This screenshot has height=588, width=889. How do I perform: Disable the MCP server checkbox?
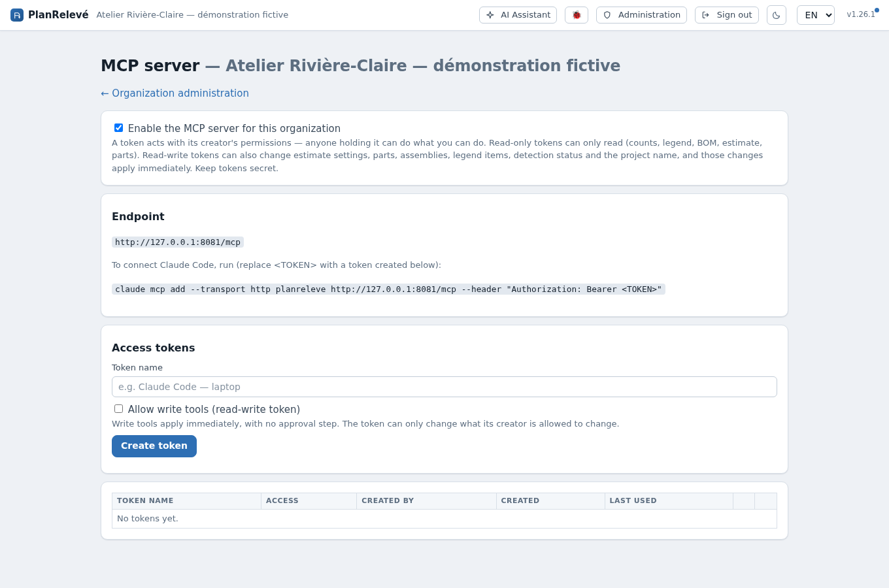[x=118, y=128]
